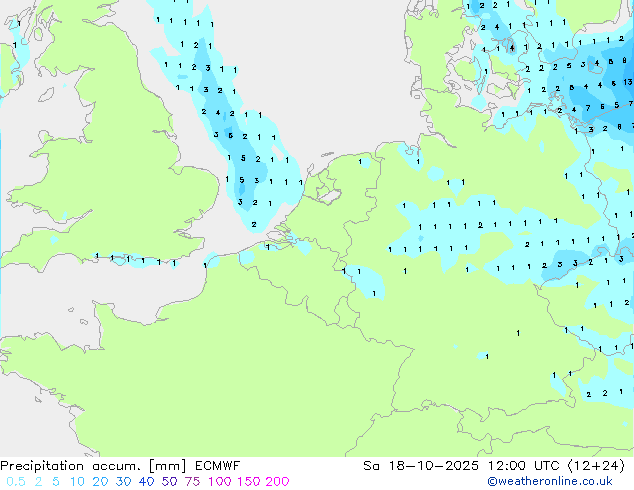
Task: Pick the 20 mm legend value
Action: (x=100, y=482)
